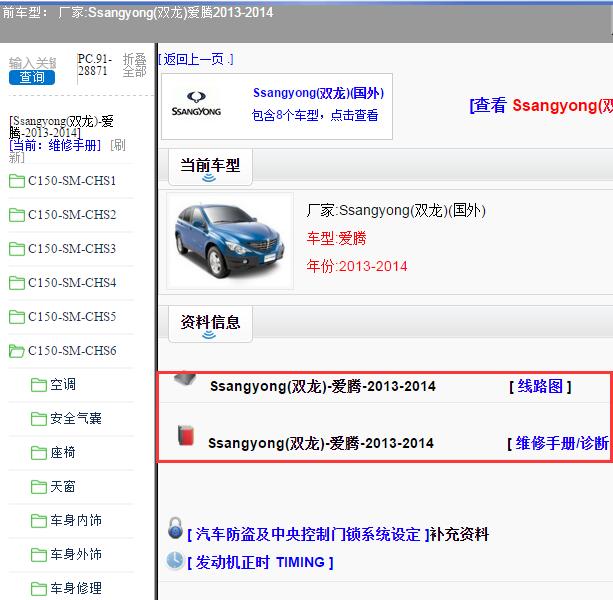This screenshot has width=613, height=600.
Task: Click folder icon for C150-SM-CHS3
Action: 17,249
